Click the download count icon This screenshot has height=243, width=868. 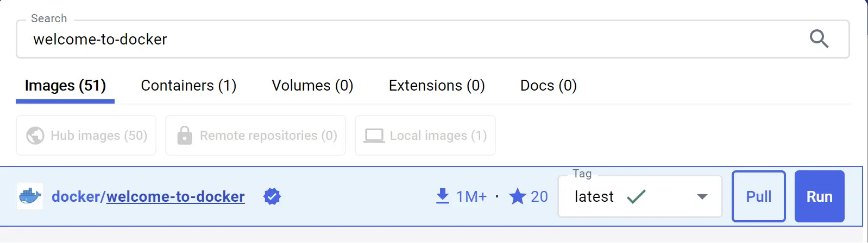click(443, 196)
